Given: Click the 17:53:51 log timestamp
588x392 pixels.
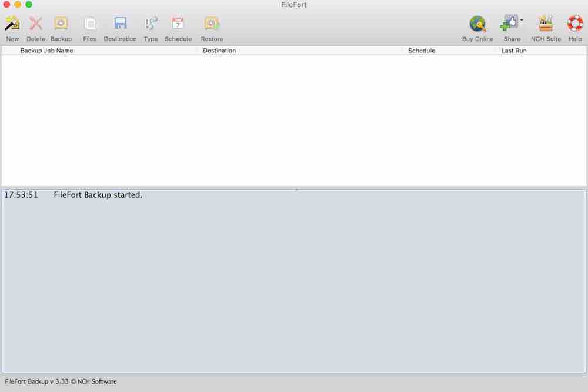Looking at the screenshot, I should coord(21,195).
